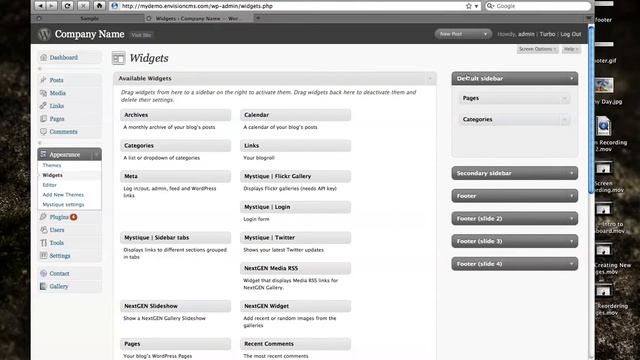Expand Categories widget in Default sidebar
This screenshot has height=360, width=640.
[564, 120]
